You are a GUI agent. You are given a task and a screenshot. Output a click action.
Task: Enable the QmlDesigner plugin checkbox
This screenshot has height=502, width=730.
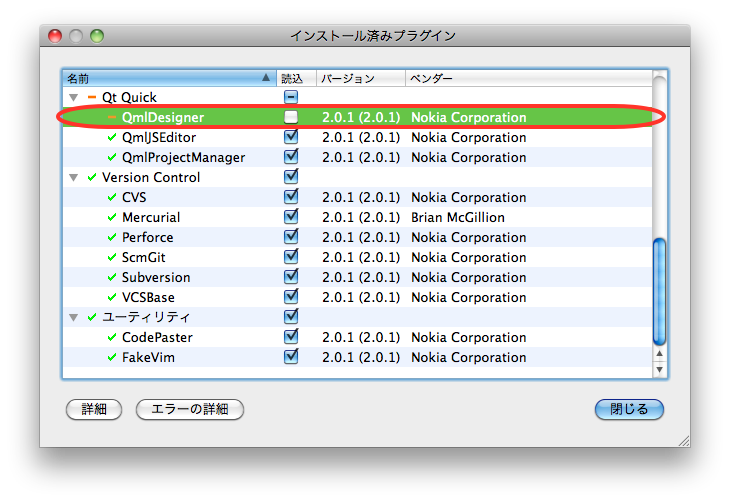pyautogui.click(x=291, y=117)
